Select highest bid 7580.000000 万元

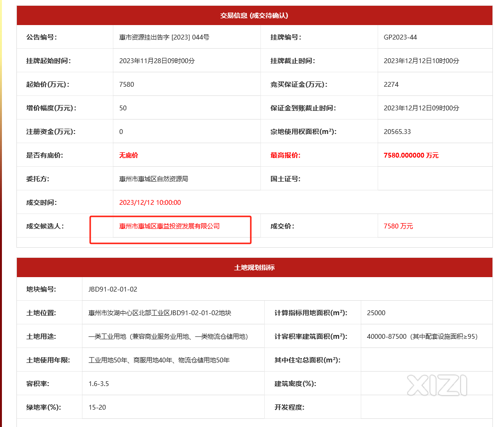(x=411, y=155)
